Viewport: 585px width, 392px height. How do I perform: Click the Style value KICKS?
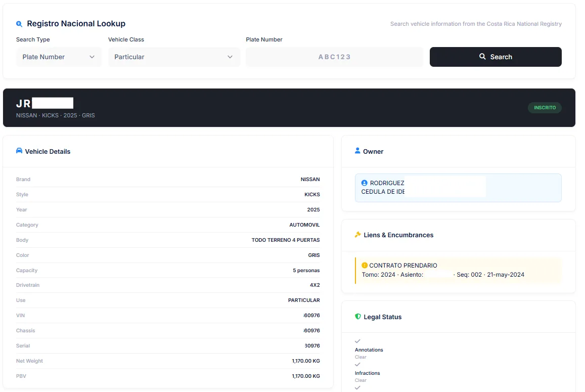pos(312,195)
